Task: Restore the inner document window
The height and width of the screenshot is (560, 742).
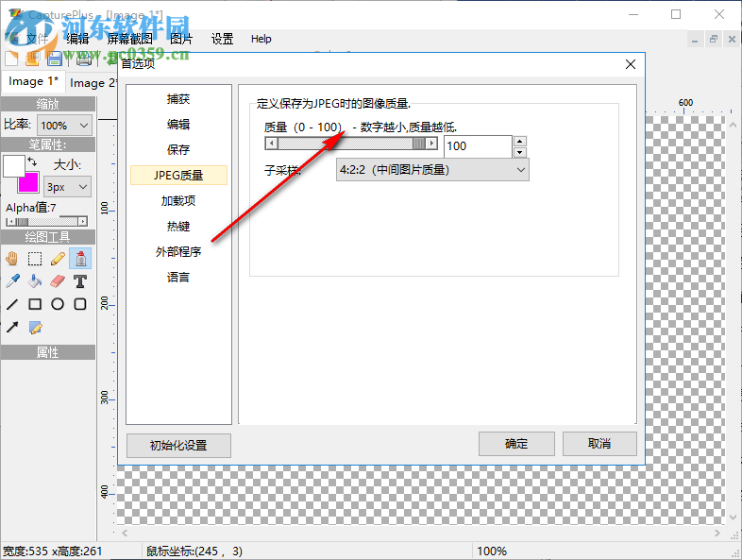Action: coord(713,40)
